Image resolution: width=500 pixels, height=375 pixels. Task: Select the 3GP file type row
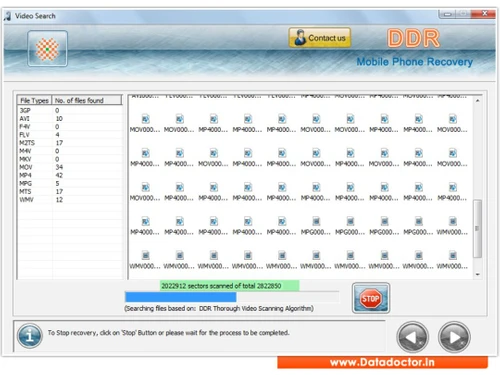click(x=70, y=110)
